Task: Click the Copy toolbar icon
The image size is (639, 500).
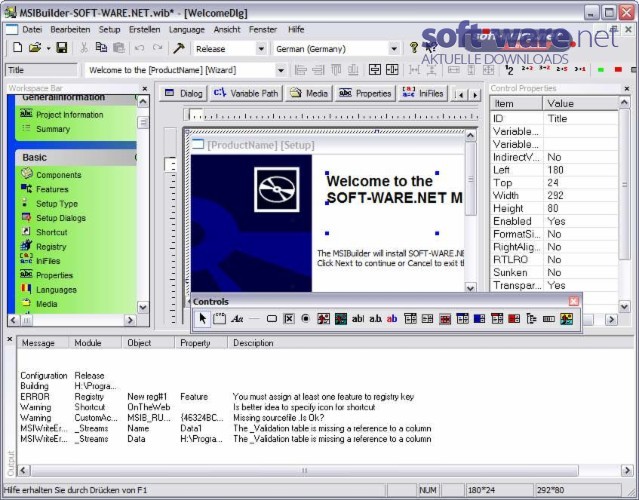Action: (x=101, y=48)
